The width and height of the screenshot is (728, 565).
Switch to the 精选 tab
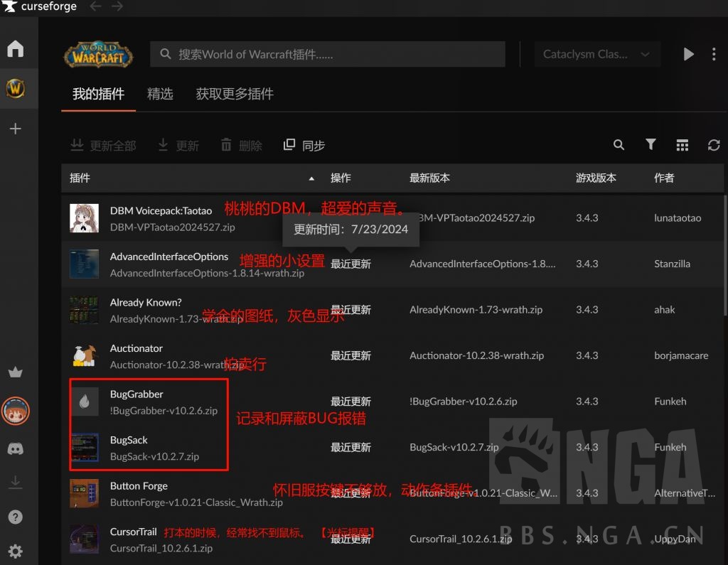coord(160,94)
